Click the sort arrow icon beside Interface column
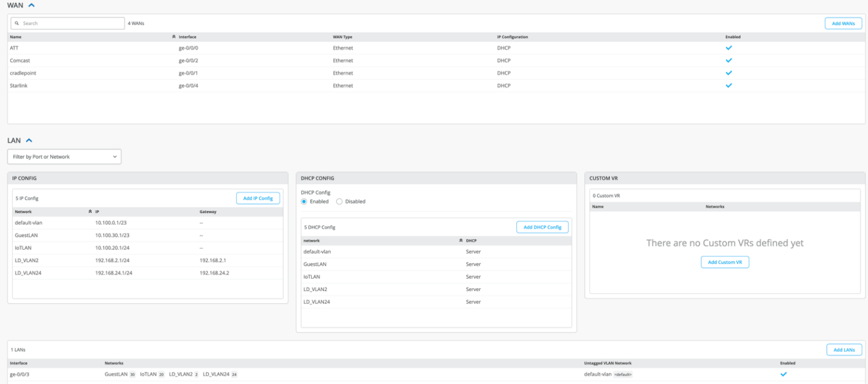This screenshot has height=384, width=868. tap(173, 37)
